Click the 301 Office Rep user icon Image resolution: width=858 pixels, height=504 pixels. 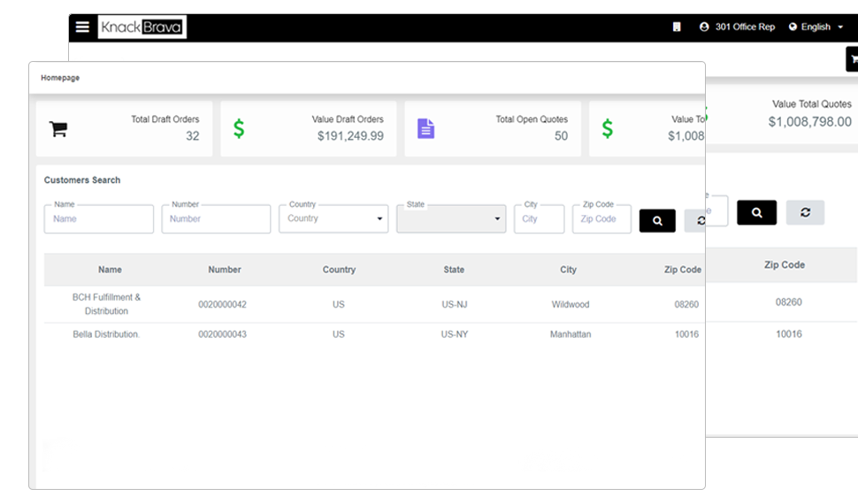(x=704, y=27)
